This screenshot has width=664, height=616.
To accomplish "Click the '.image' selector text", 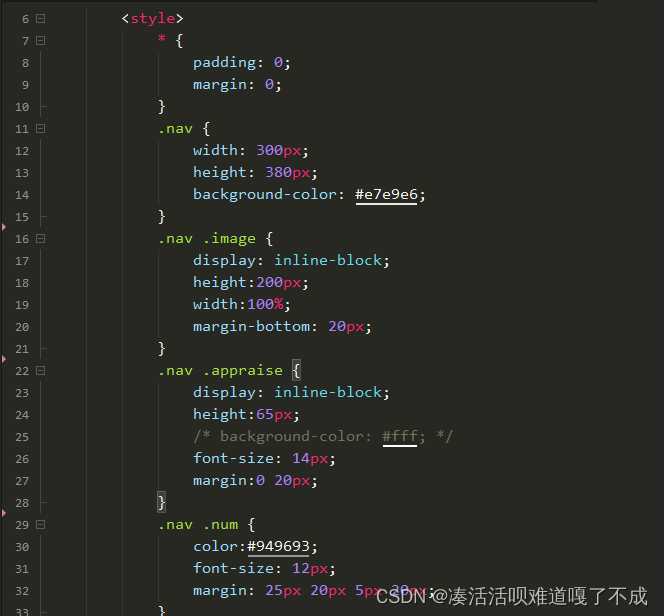I will pos(229,239).
